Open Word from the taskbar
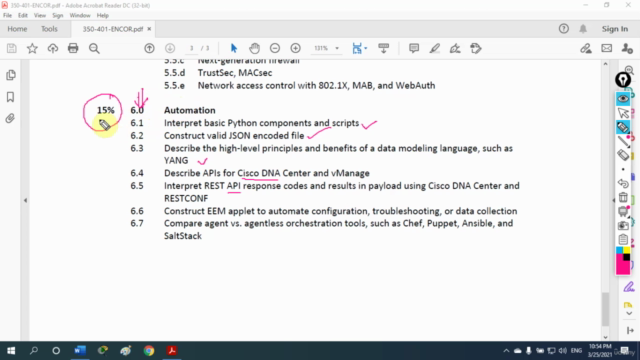The image size is (640, 360). 80,351
